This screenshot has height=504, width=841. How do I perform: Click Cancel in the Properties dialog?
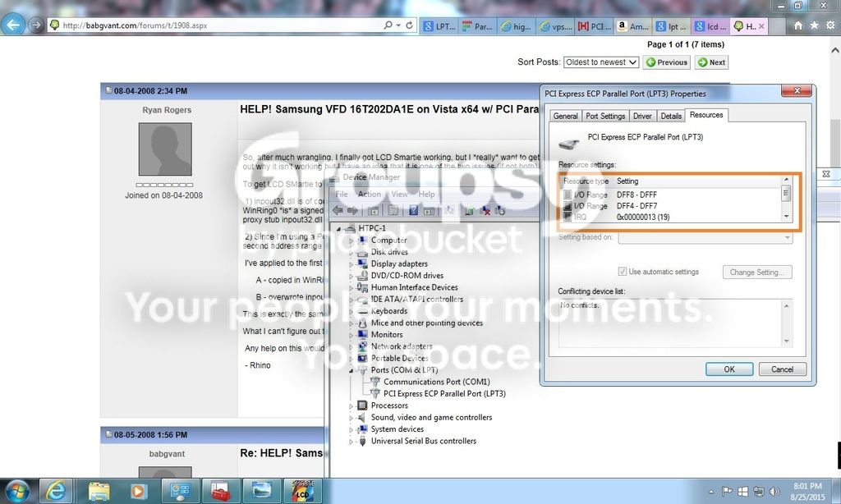782,369
